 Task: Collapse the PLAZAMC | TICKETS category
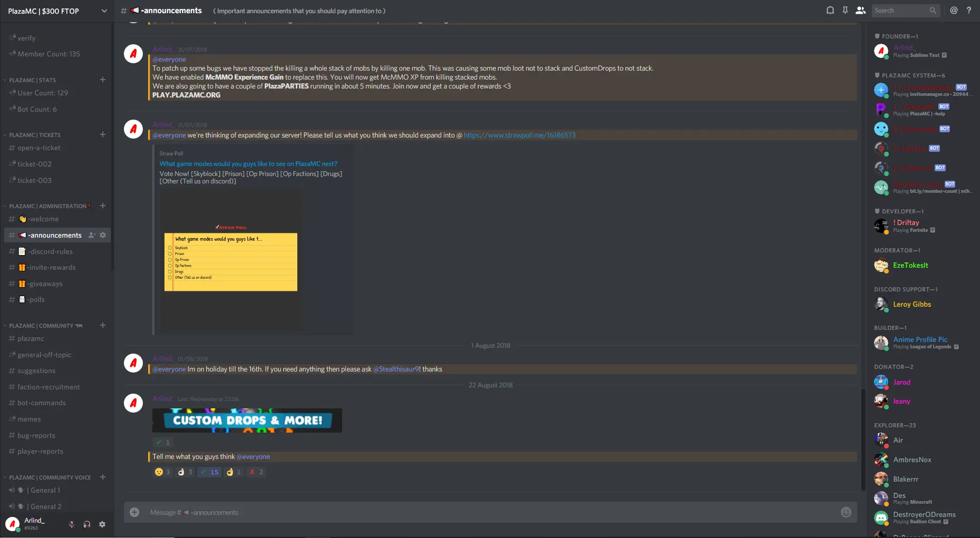point(35,135)
